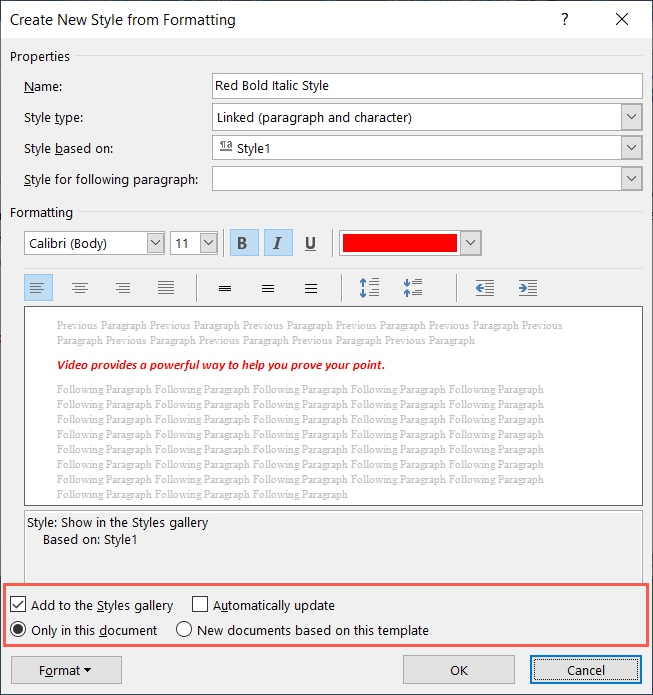Justify the paragraph text

pos(166,288)
